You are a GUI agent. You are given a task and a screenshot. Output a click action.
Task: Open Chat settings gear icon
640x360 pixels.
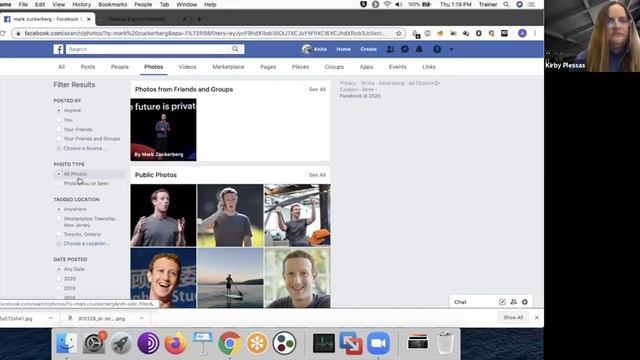tap(525, 302)
